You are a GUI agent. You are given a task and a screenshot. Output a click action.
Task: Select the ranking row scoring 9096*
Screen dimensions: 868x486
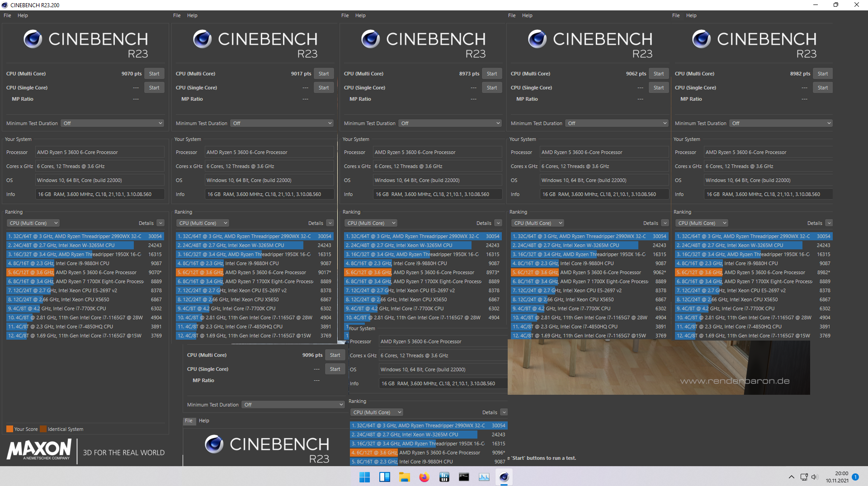tap(428, 453)
